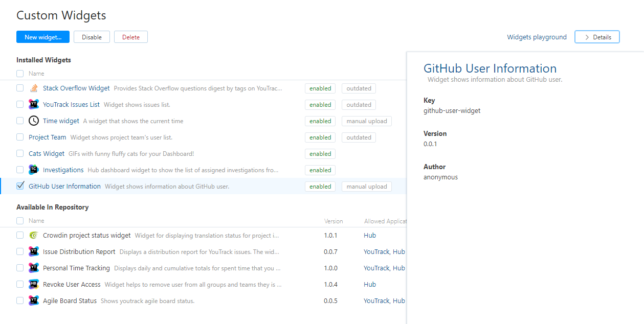Click the Personal Time Tracking icon
The width and height of the screenshot is (644, 324).
click(x=34, y=268)
